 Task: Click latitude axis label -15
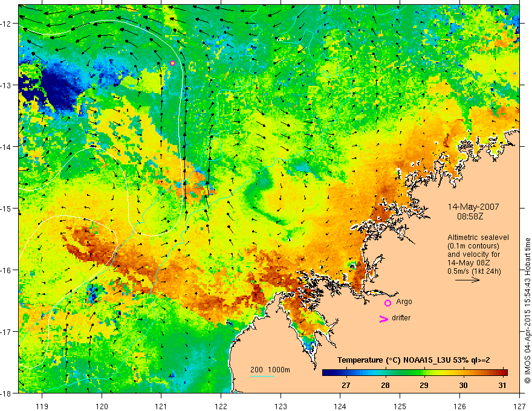point(7,208)
